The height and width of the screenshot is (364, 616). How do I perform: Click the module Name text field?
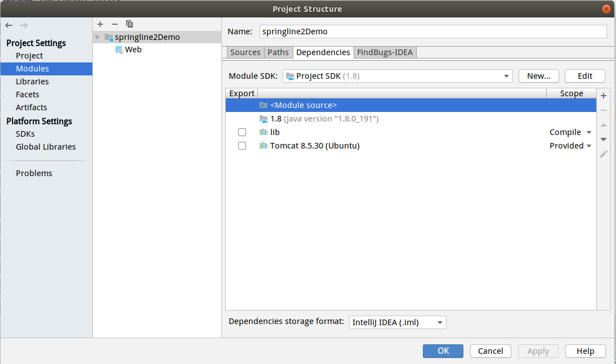(x=432, y=32)
